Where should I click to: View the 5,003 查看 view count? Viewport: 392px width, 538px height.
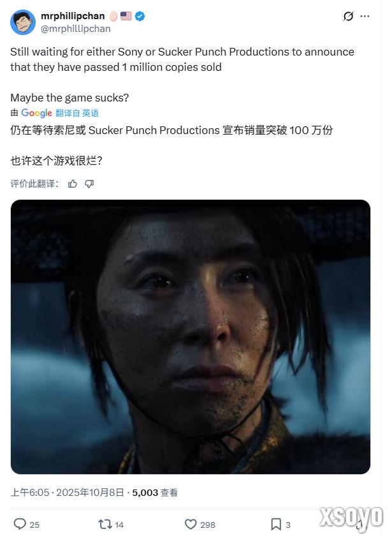[155, 492]
